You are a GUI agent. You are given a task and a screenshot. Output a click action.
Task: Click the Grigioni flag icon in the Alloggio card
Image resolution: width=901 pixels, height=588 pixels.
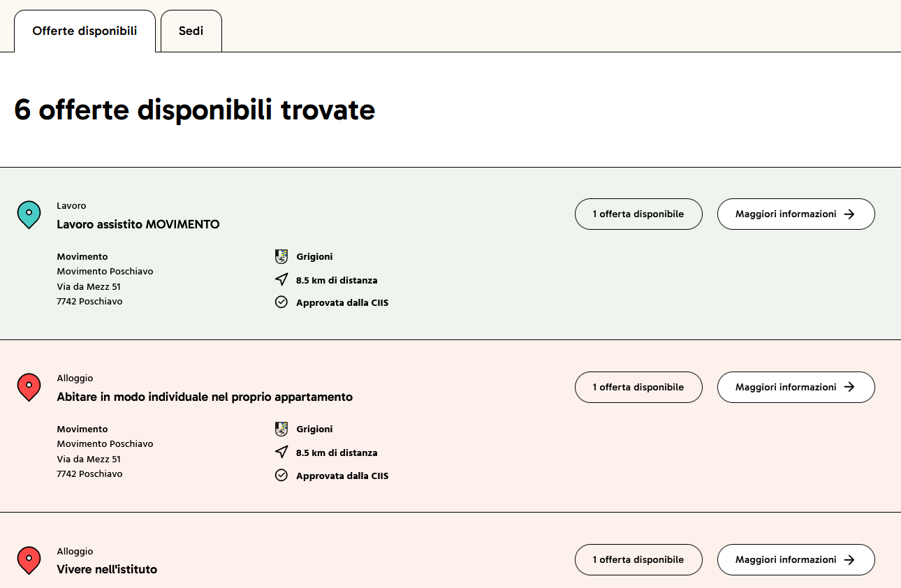tap(281, 428)
